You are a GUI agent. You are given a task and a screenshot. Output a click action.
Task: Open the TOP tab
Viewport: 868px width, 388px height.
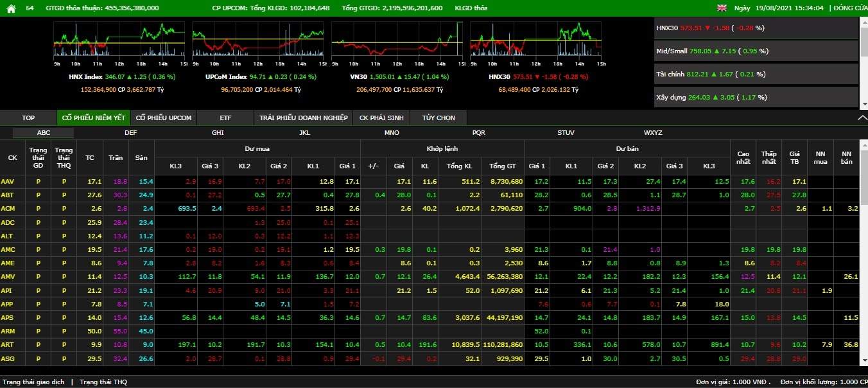point(28,118)
